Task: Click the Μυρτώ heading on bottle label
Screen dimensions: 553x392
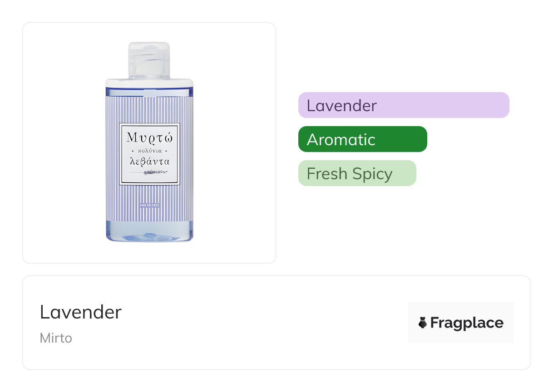Action: (x=149, y=137)
